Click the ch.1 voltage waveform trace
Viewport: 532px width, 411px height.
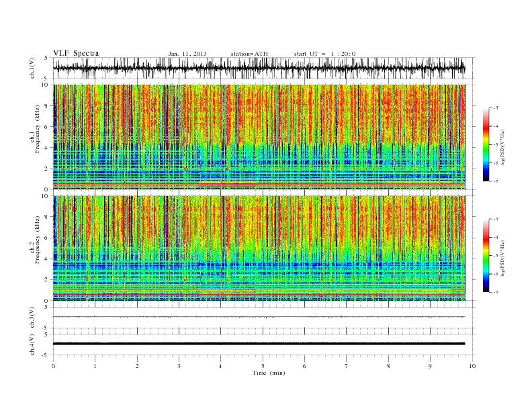pyautogui.click(x=259, y=68)
